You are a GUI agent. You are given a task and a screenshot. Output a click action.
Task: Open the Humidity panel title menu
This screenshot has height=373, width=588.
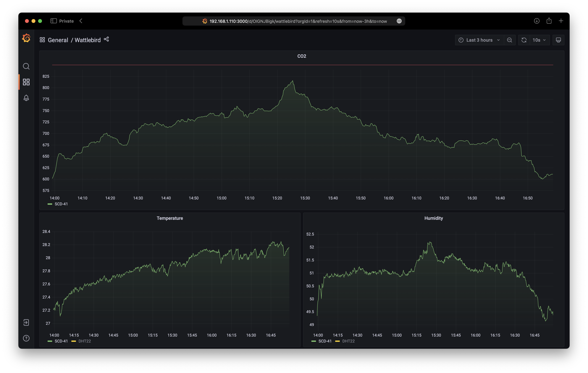[x=433, y=218]
